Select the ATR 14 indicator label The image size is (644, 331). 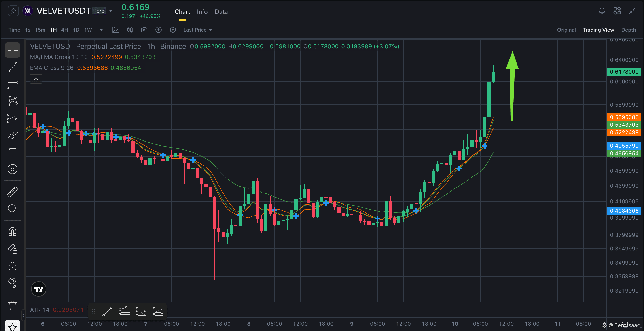tap(40, 310)
